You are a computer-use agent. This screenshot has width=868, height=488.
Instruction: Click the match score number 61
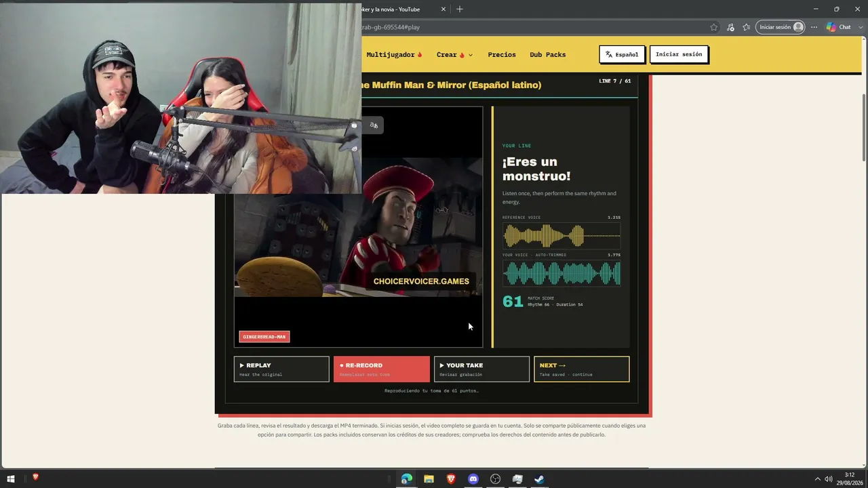point(513,302)
